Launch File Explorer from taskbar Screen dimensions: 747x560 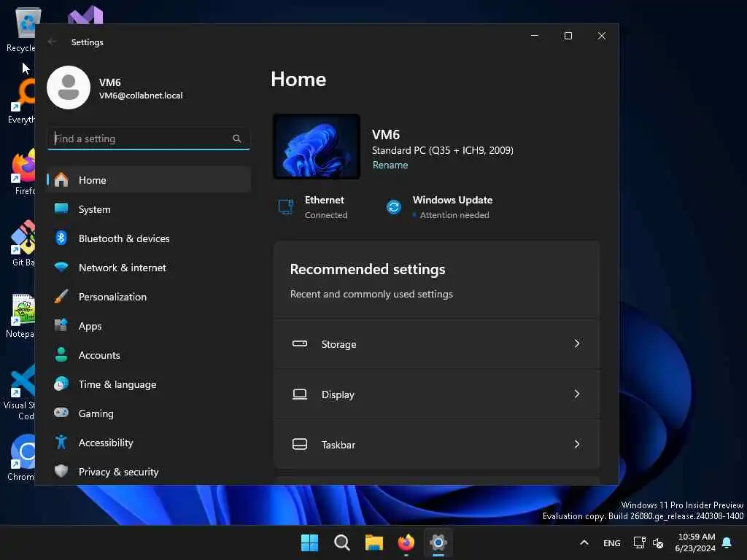374,542
